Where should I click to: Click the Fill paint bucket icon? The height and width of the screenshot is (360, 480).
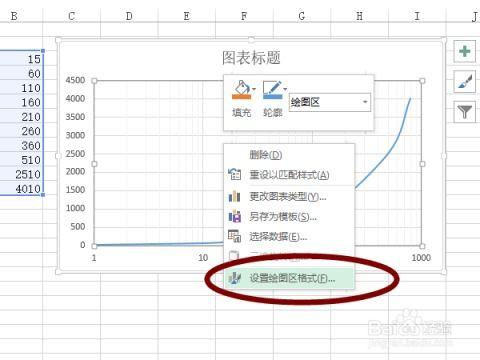242,90
